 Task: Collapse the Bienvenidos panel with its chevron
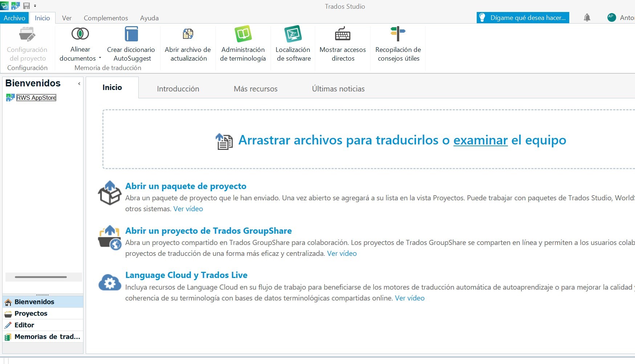coord(79,83)
